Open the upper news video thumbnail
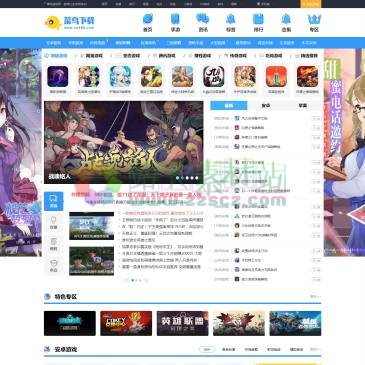This screenshot has height=365, width=365. pyautogui.click(x=91, y=226)
